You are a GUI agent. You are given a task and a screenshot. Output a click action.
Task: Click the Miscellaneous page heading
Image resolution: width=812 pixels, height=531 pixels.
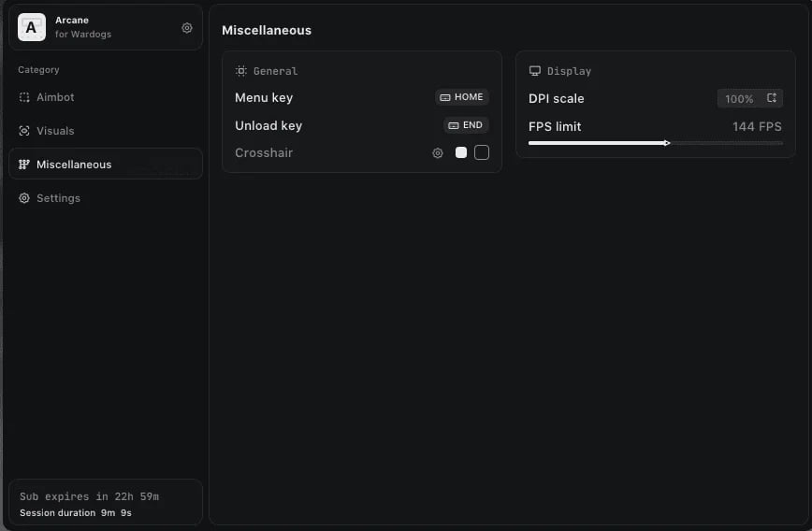[x=267, y=31]
